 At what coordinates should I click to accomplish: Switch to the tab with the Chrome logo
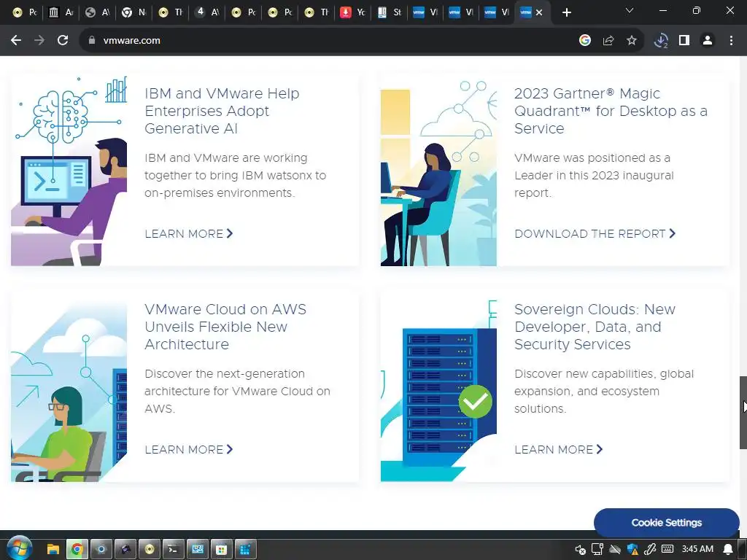[134, 12]
